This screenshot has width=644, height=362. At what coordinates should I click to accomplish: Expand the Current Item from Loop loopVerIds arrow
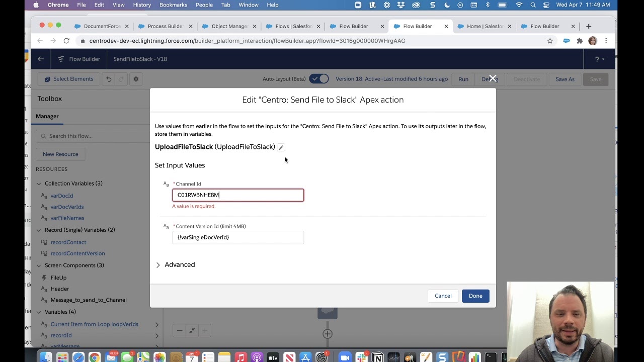(x=156, y=325)
